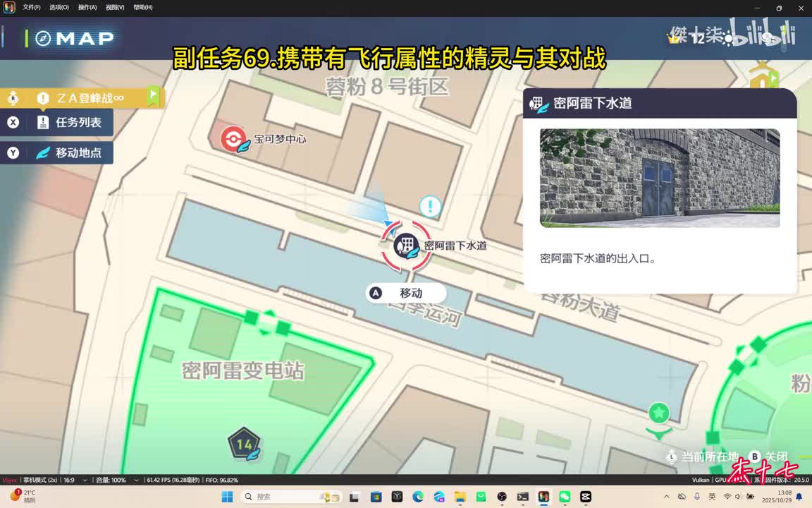
Task: Open the weather widget showing 21°C
Action: (x=23, y=496)
